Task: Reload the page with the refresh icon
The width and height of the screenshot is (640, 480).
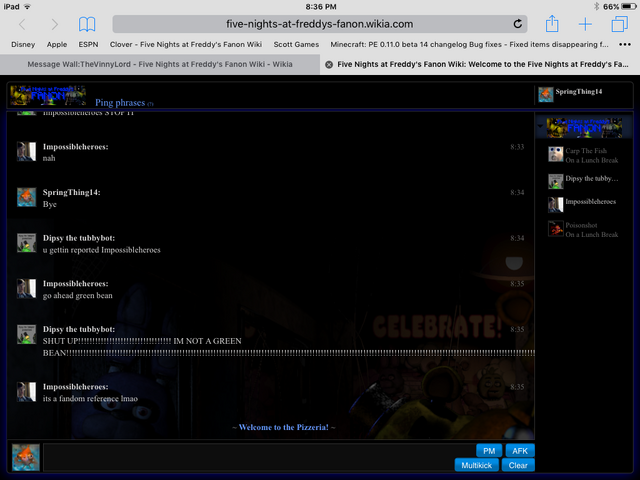Action: coord(518,24)
